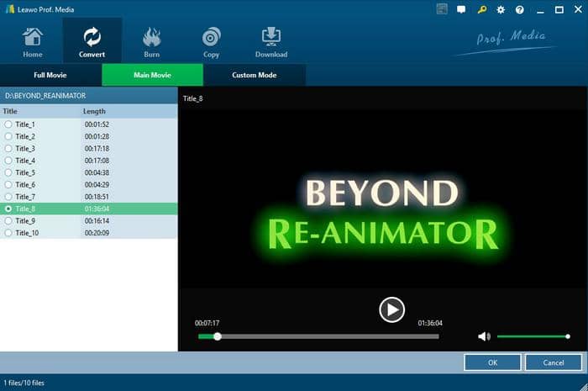
Task: Open the Copy module
Action: point(211,42)
